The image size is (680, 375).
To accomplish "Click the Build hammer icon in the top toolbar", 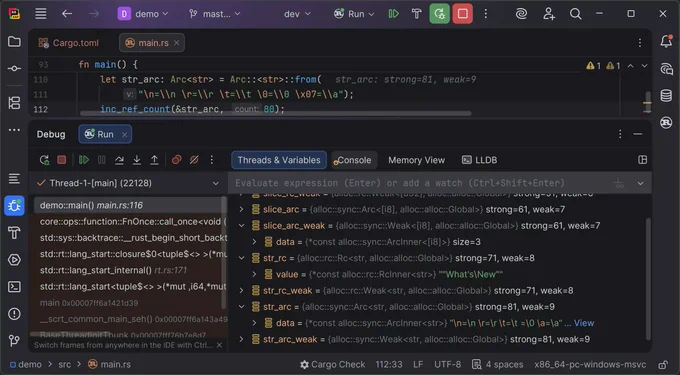I will point(416,14).
